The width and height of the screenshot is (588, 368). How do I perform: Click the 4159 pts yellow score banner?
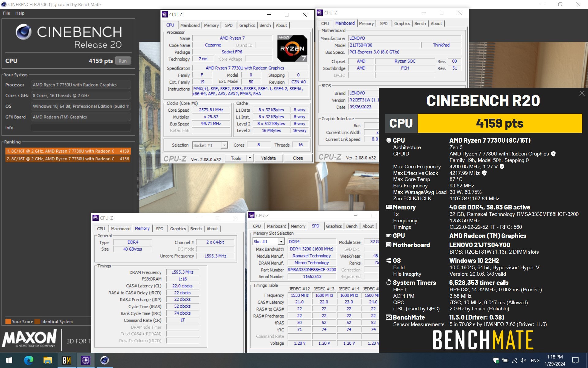click(x=499, y=123)
